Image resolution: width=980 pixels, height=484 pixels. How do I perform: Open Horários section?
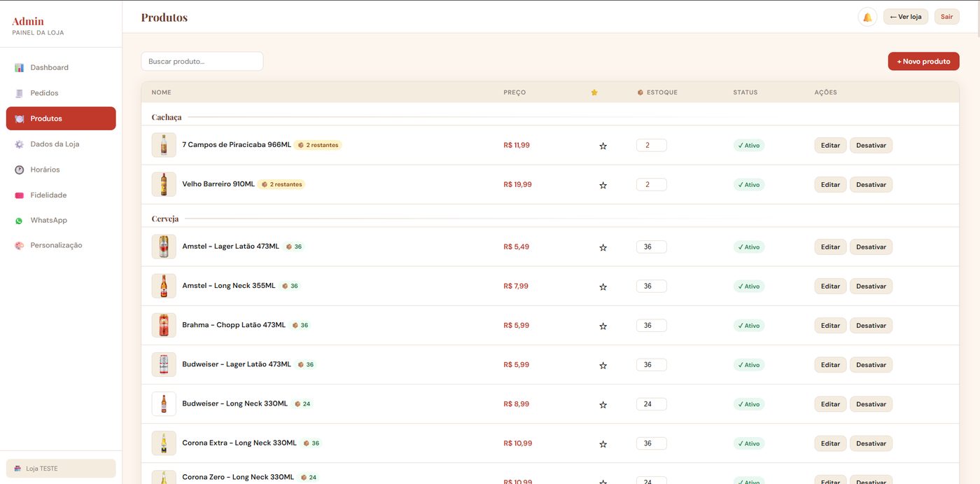tap(61, 170)
